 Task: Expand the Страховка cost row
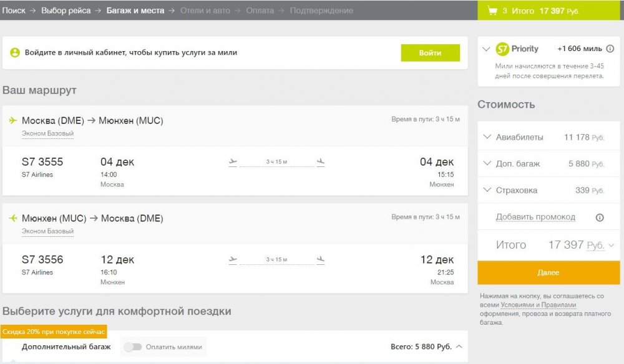tap(487, 189)
